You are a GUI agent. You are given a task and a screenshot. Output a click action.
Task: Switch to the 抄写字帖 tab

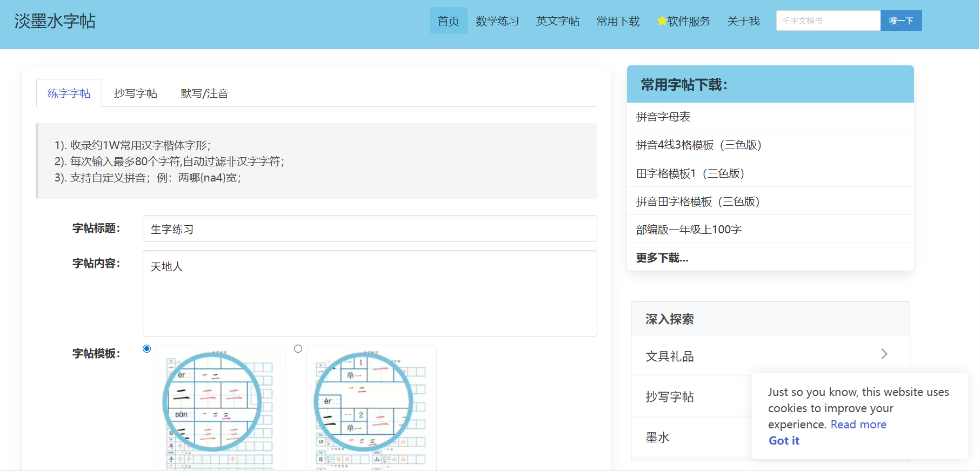[136, 93]
